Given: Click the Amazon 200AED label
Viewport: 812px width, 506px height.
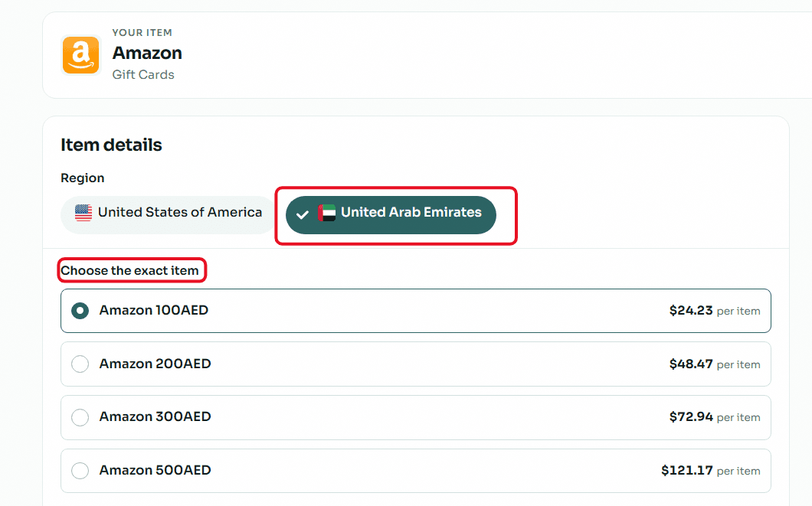Looking at the screenshot, I should click(156, 364).
